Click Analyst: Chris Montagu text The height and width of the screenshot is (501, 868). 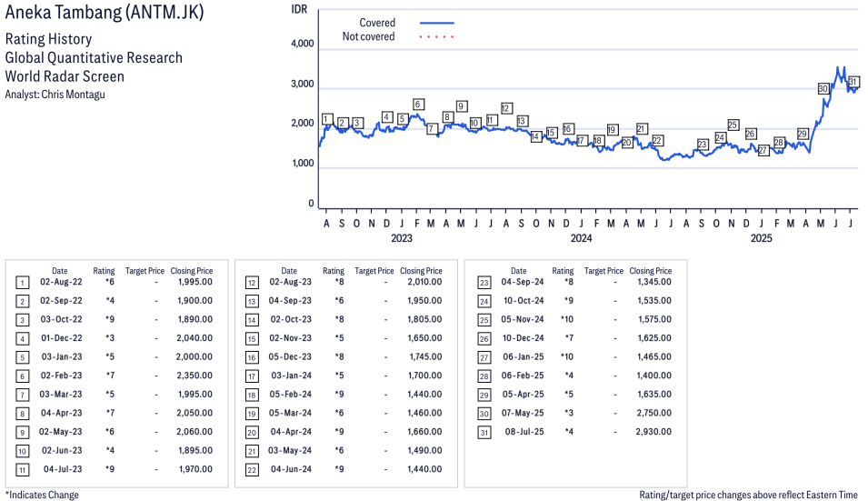[55, 95]
